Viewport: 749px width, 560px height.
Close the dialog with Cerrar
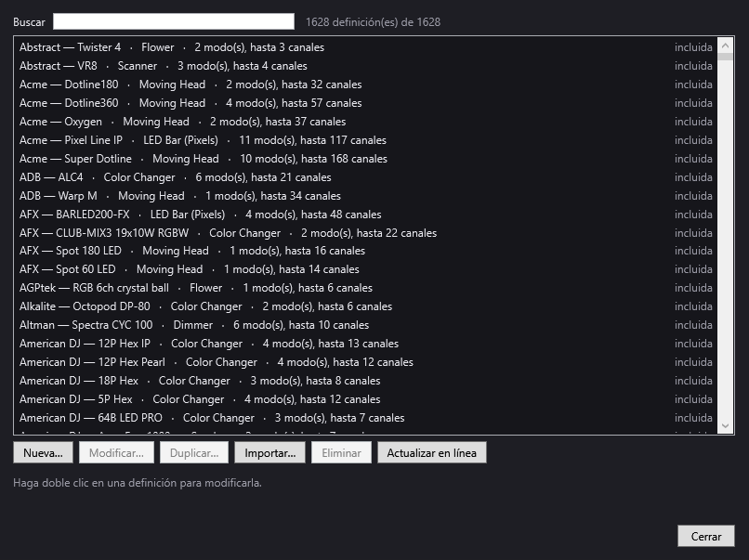706,536
